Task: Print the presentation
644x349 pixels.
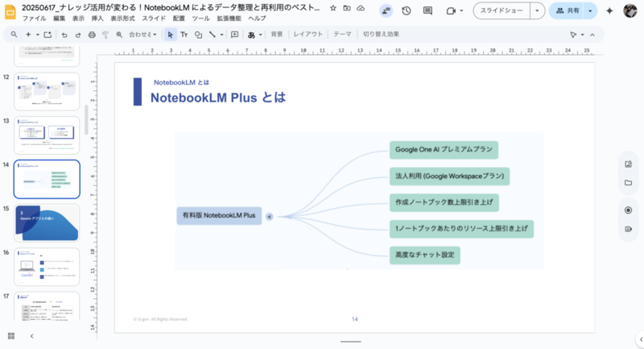Action: (x=92, y=35)
